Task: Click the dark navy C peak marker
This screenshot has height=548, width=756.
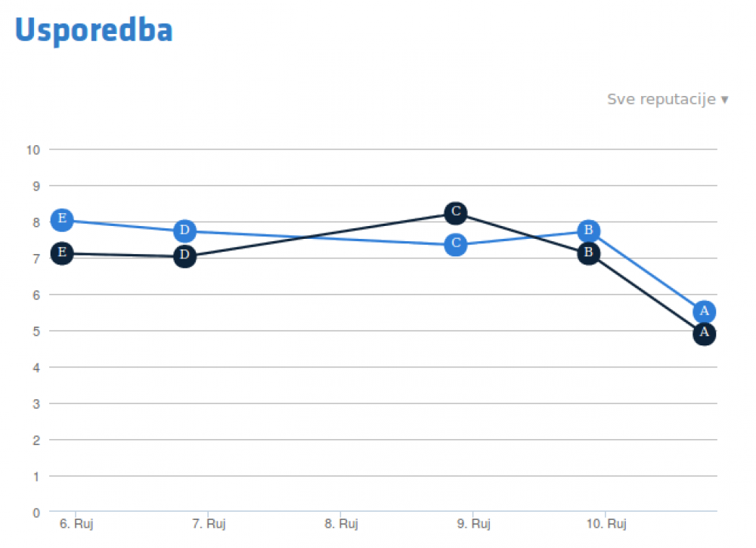Action: [x=456, y=213]
